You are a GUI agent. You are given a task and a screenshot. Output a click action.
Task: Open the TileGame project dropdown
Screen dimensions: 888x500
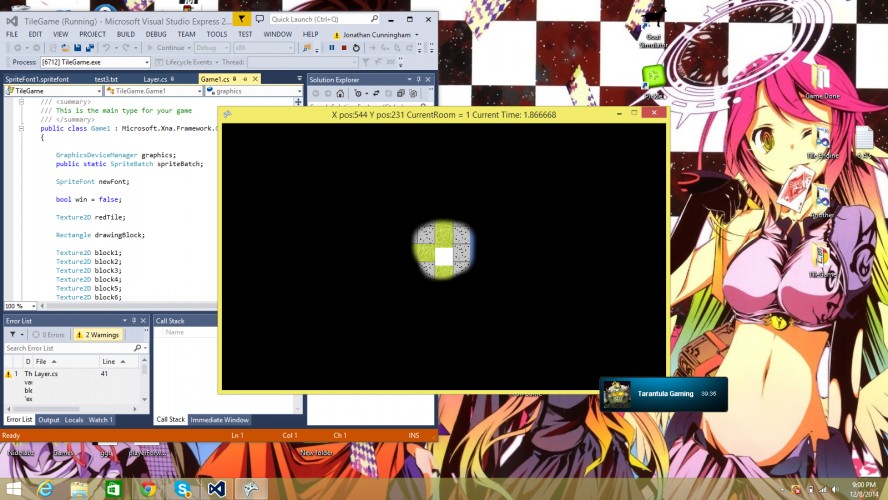99,91
